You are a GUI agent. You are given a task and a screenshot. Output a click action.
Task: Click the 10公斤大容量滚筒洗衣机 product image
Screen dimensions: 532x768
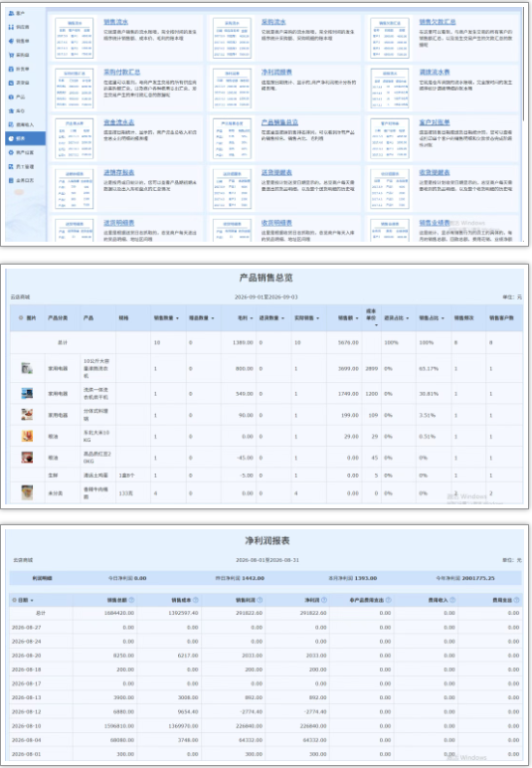(28, 368)
